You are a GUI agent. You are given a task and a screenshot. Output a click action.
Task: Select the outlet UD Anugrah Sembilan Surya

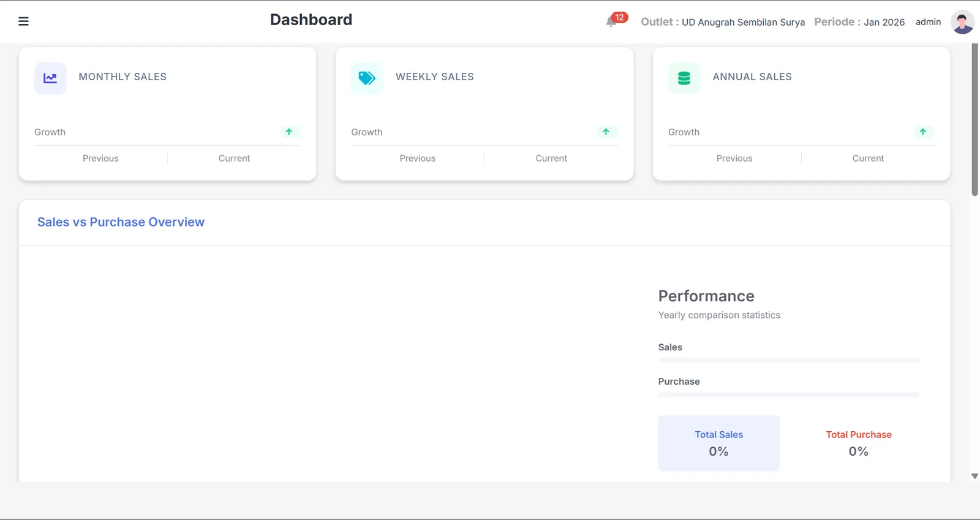tap(743, 22)
